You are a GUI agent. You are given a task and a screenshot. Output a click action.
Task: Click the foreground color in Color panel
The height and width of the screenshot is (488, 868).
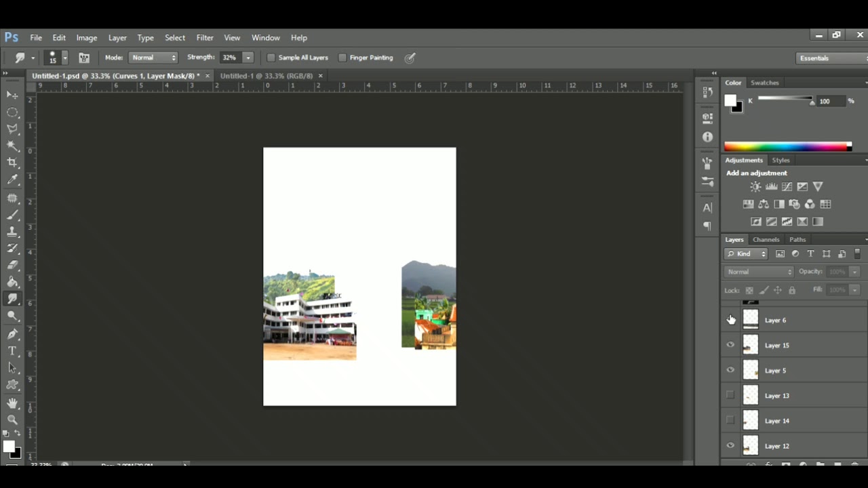pyautogui.click(x=730, y=101)
